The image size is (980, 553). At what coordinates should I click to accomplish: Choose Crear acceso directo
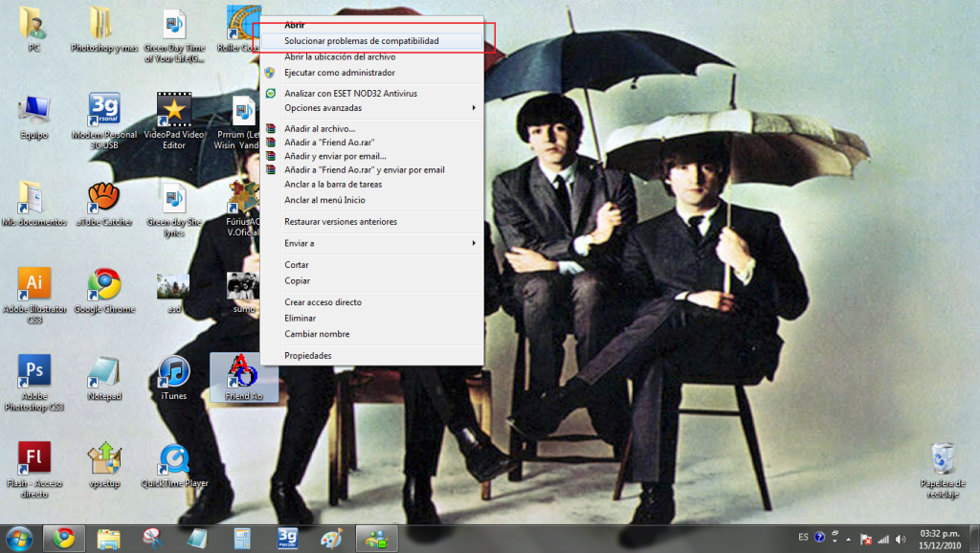pyautogui.click(x=372, y=302)
